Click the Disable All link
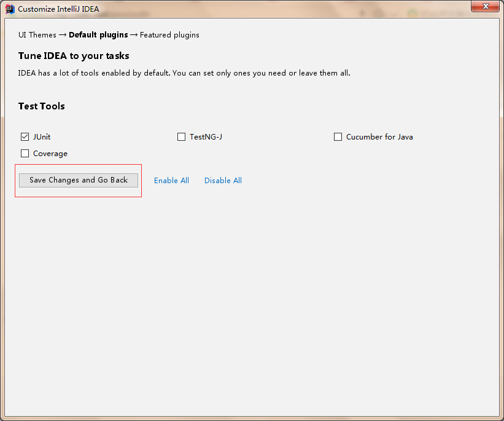The image size is (504, 421). (223, 181)
